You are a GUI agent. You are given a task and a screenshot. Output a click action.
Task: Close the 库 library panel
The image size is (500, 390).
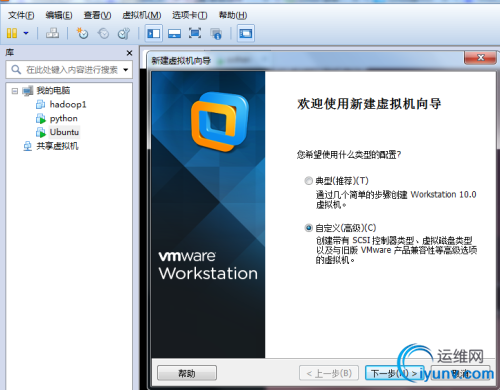129,53
